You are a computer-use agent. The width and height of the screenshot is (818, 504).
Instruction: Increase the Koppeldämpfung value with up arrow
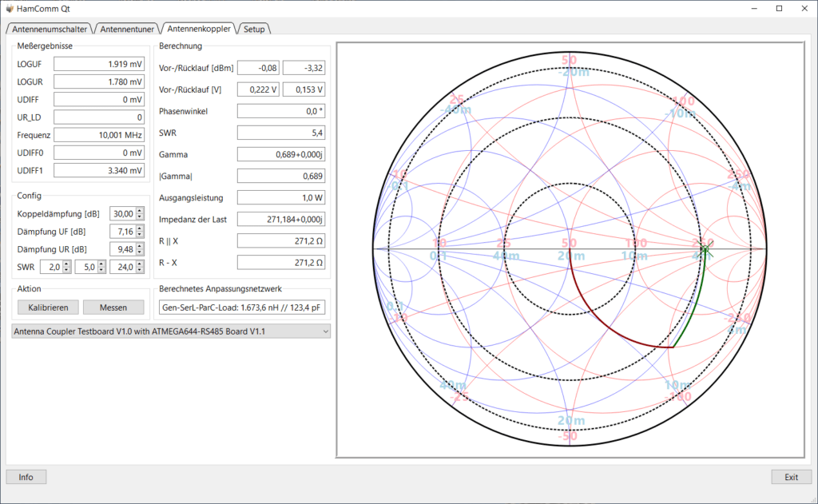tap(139, 211)
